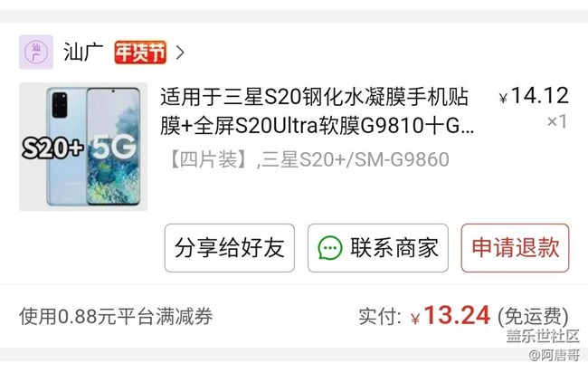Tap the item price ¥14.12

tap(534, 96)
